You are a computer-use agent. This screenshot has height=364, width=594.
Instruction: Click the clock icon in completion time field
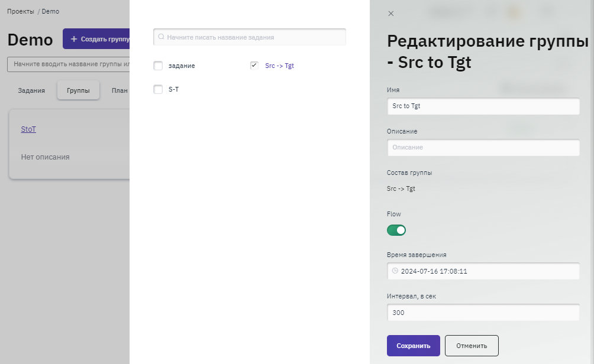pyautogui.click(x=395, y=271)
